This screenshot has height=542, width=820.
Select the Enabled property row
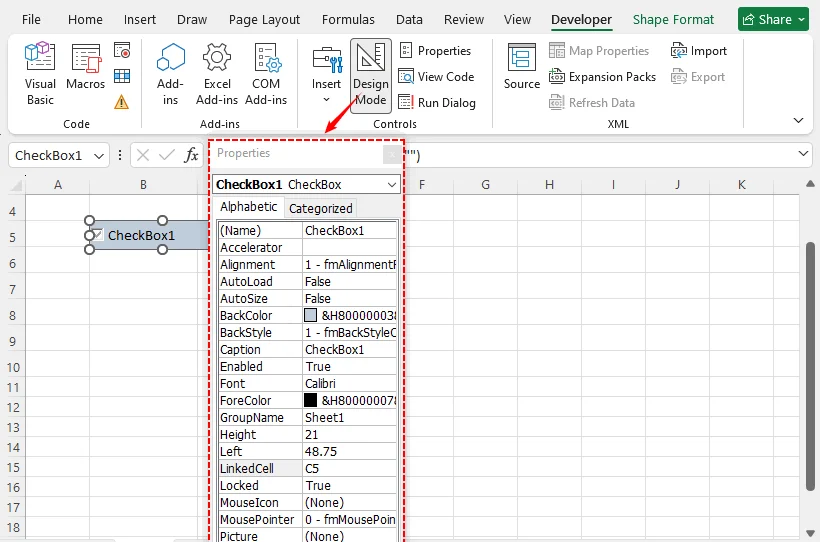click(x=308, y=367)
